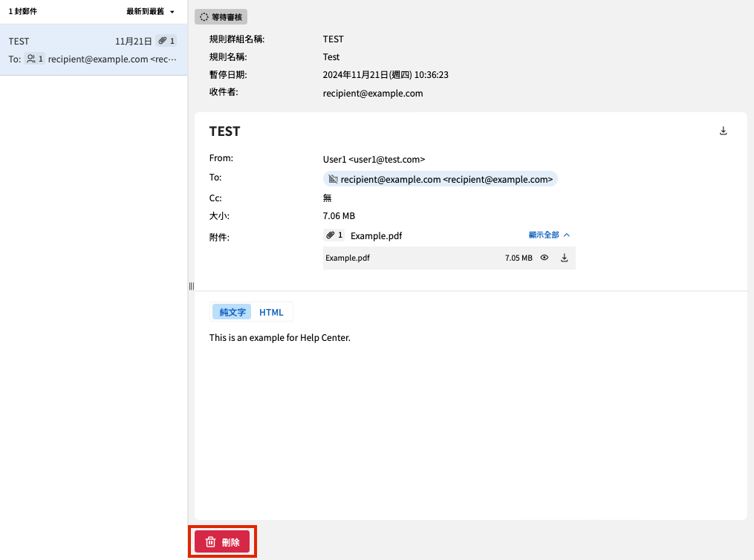Switch to the HTML view tab
Viewport: 754px width, 560px height.
(271, 312)
